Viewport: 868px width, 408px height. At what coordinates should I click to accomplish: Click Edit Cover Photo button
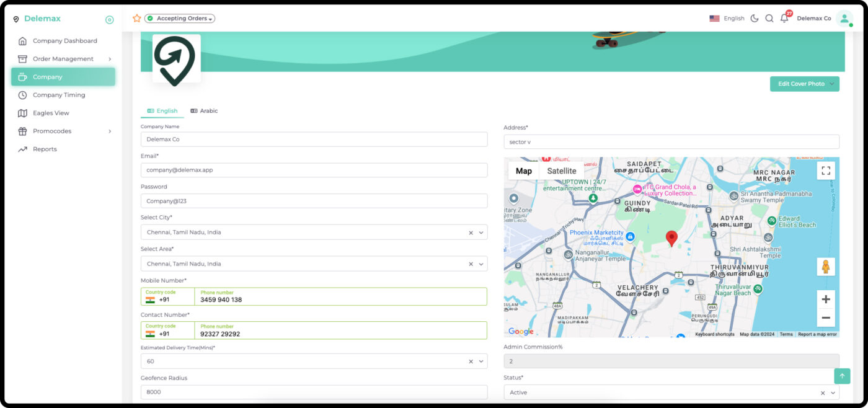pos(804,84)
